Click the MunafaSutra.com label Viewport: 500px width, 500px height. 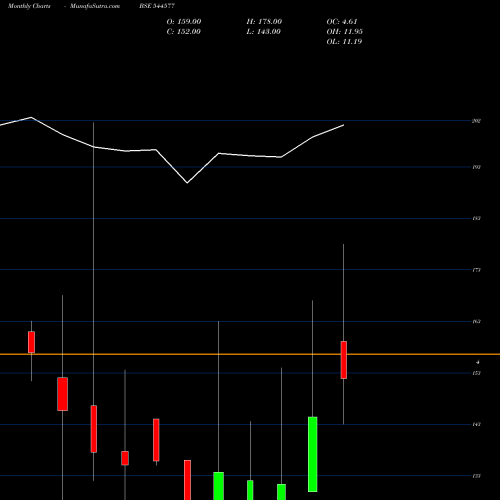tap(95, 6)
